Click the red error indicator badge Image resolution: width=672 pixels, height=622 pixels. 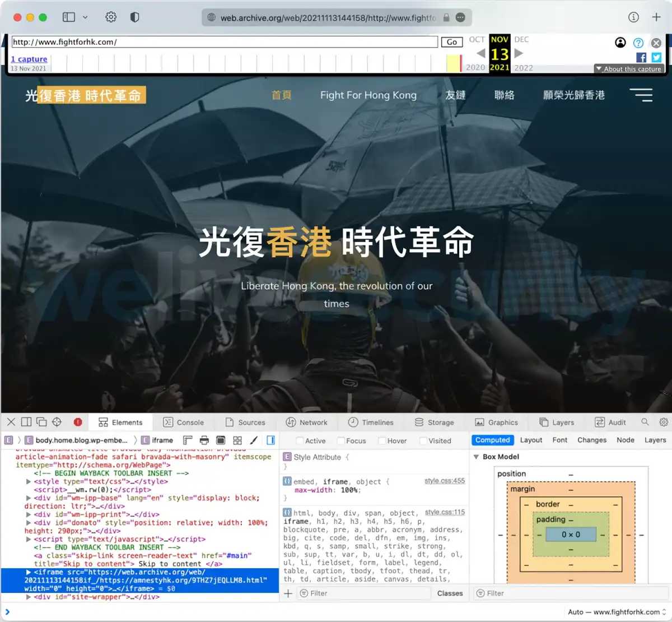(78, 422)
